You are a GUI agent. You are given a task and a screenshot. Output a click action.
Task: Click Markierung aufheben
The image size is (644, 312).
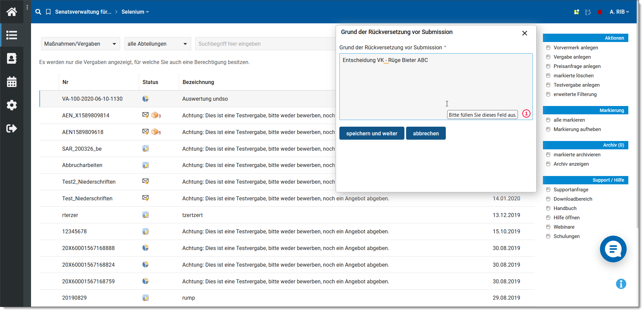pos(577,129)
